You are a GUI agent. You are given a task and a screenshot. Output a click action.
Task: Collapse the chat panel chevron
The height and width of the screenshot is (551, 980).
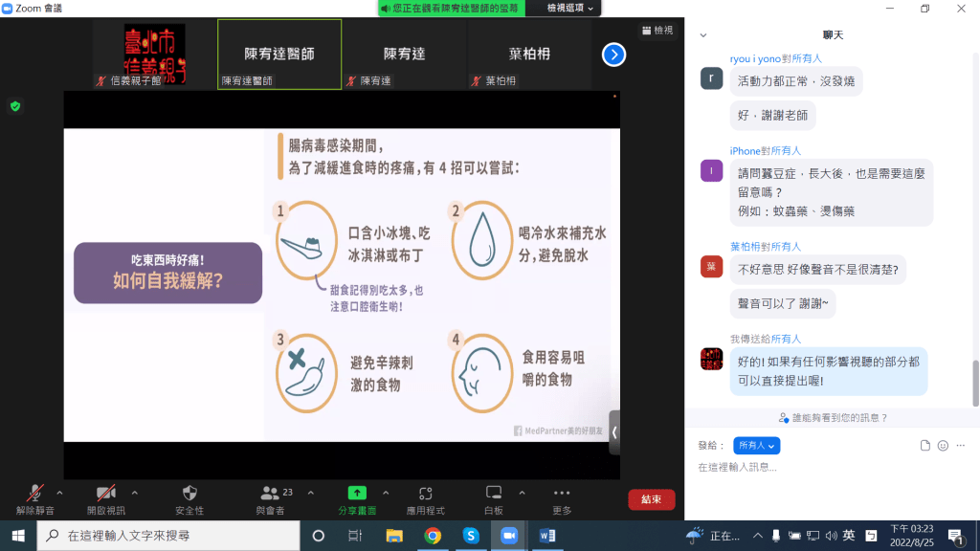pos(703,35)
